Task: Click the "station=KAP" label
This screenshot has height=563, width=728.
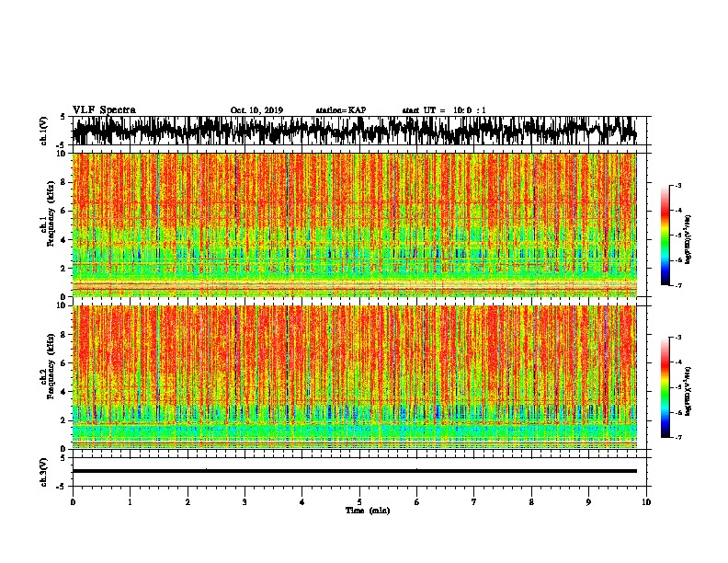Action: (341, 110)
